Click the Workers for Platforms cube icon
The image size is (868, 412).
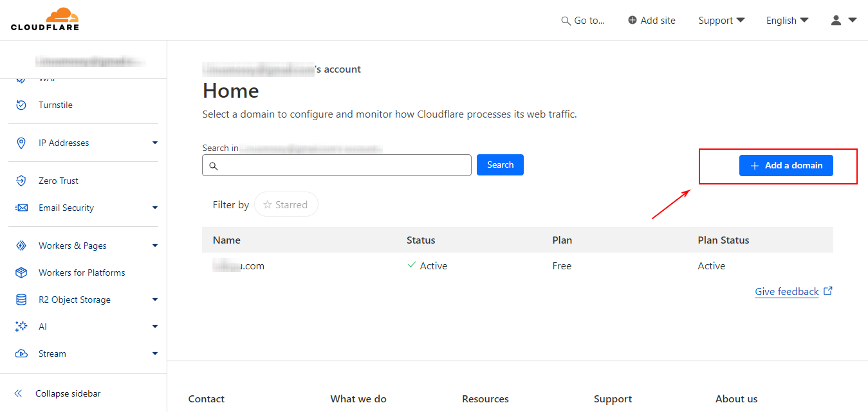21,273
